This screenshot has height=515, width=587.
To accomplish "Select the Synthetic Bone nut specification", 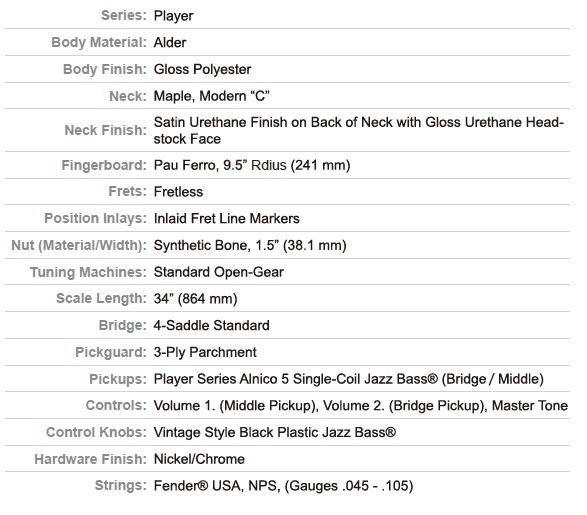I will [250, 246].
